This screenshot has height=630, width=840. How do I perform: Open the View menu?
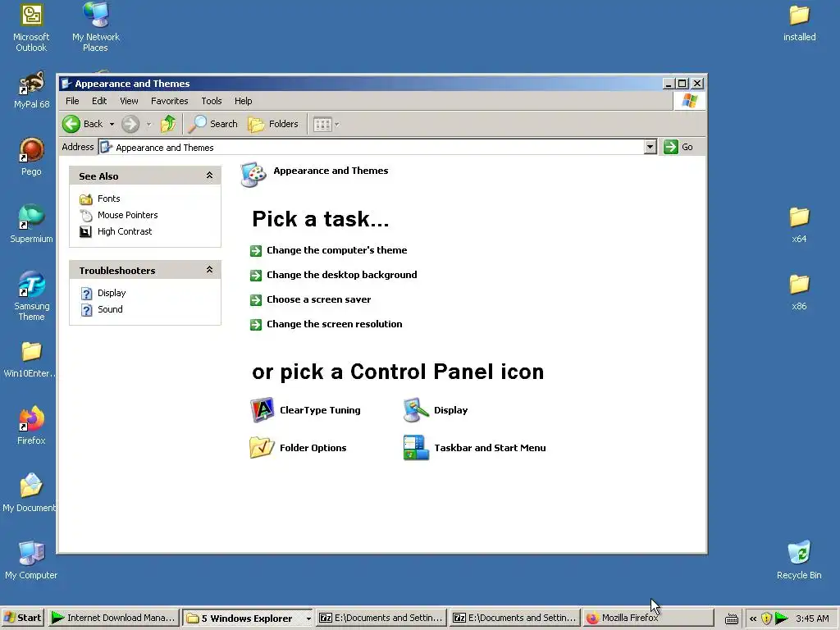[x=129, y=101]
